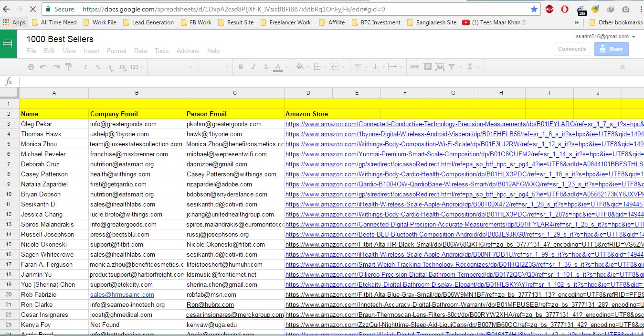Click the Insert link icon

click(415, 67)
